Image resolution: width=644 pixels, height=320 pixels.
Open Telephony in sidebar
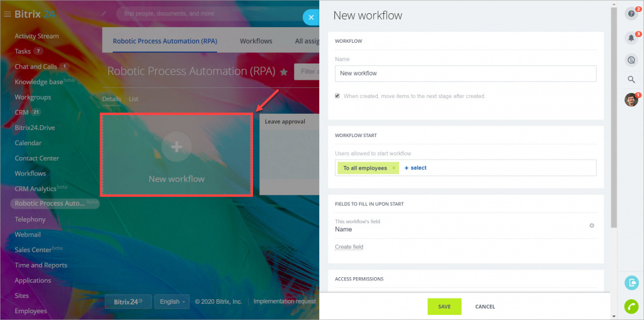[x=30, y=219]
